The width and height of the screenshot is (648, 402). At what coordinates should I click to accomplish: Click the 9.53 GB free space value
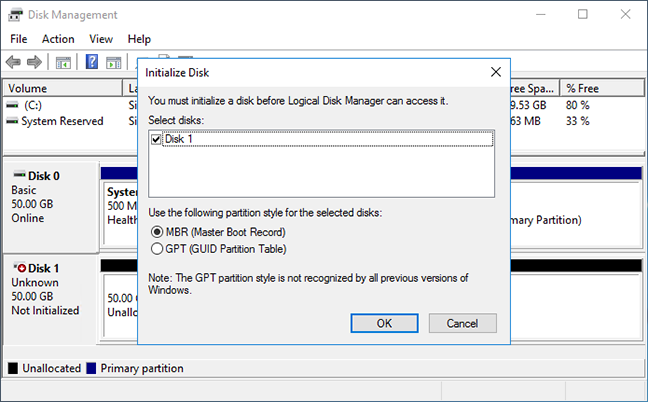528,105
